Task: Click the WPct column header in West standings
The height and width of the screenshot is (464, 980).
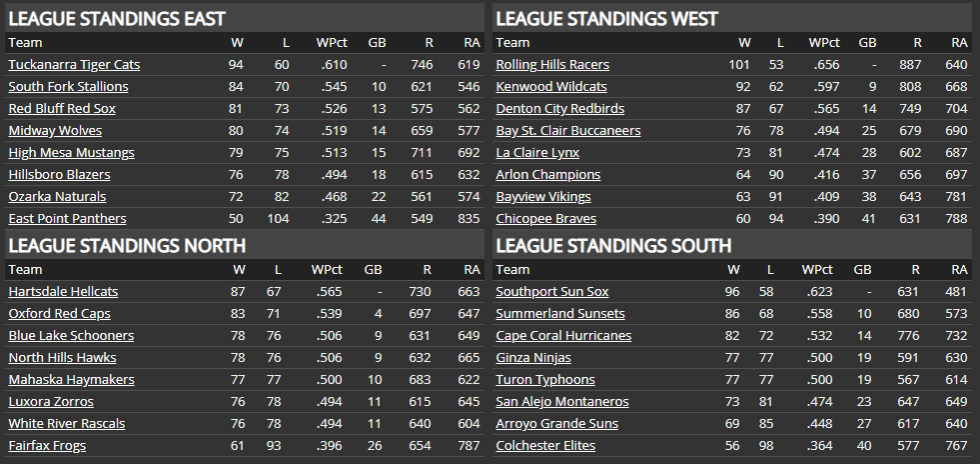Action: 824,43
